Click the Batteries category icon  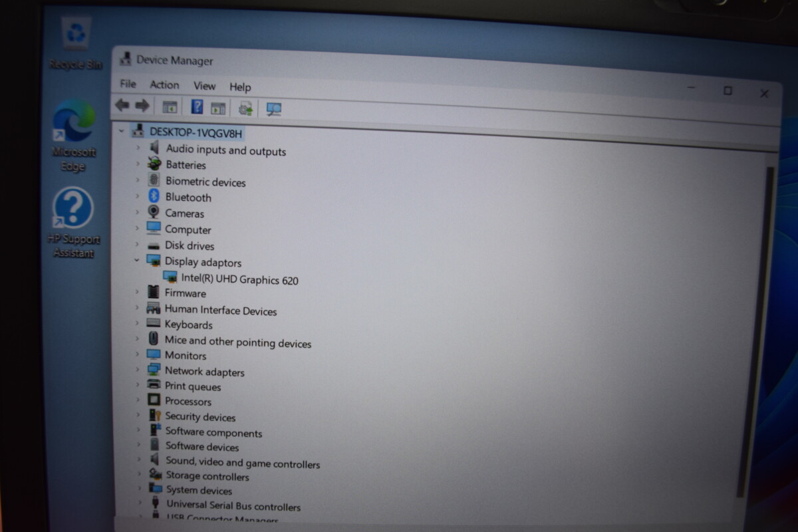[154, 164]
